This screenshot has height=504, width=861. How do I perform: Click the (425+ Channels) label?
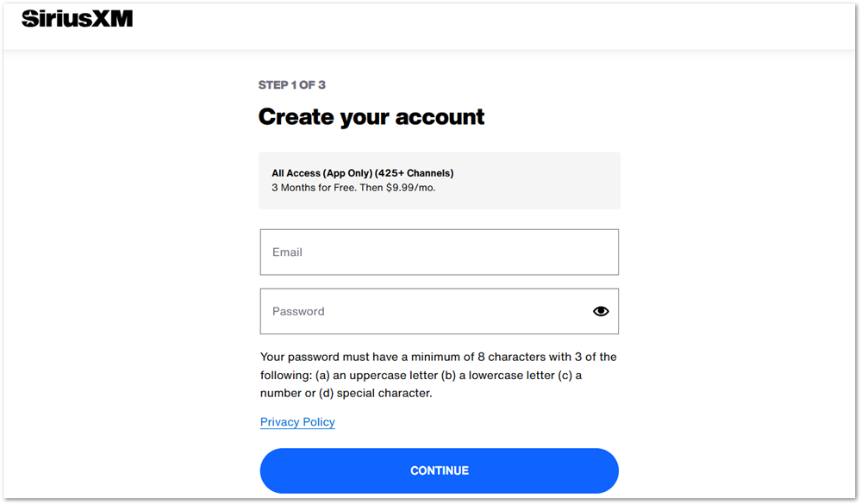(x=414, y=173)
